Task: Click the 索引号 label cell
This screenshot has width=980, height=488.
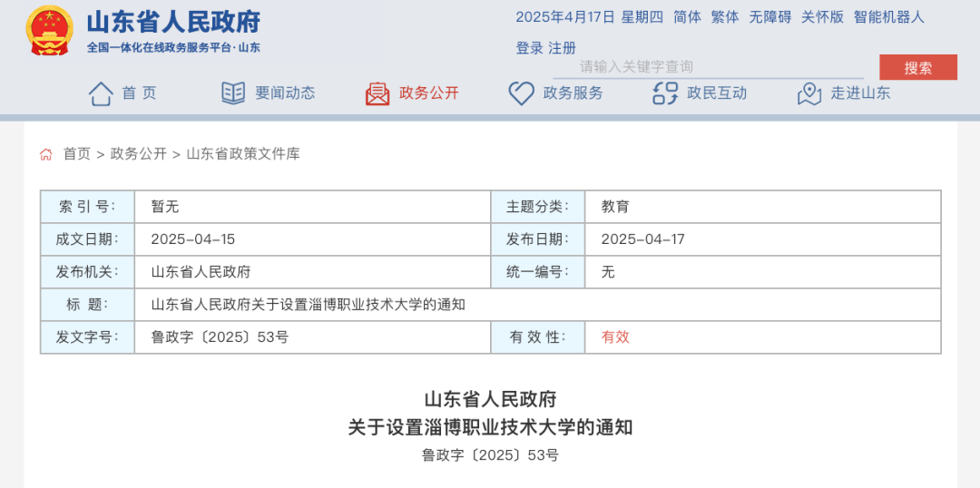Action: [x=87, y=207]
